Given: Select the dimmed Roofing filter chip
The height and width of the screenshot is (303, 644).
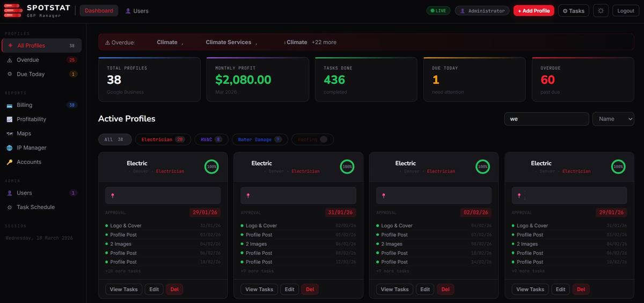Looking at the screenshot, I should (312, 140).
